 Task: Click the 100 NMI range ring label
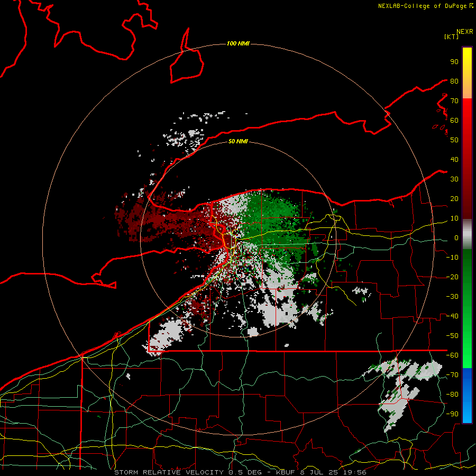point(238,44)
